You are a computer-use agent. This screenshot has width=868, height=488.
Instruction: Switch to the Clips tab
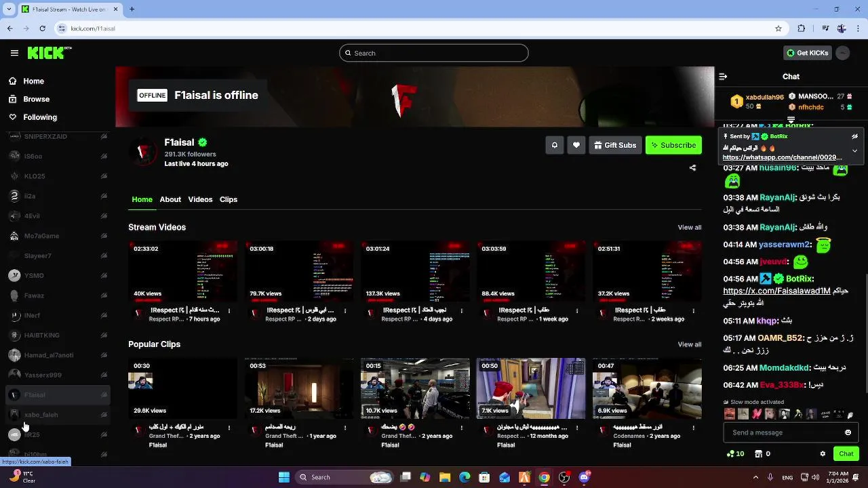[229, 199]
